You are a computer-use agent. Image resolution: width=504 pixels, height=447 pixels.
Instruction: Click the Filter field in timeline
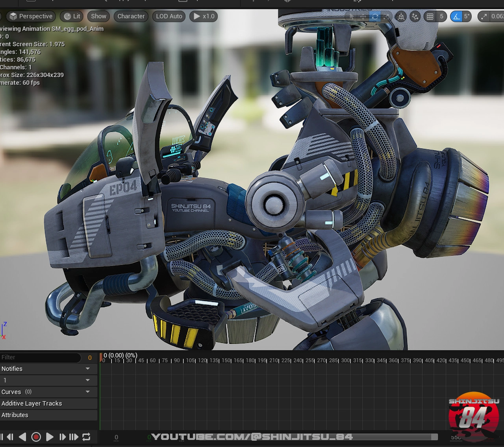[x=39, y=357]
